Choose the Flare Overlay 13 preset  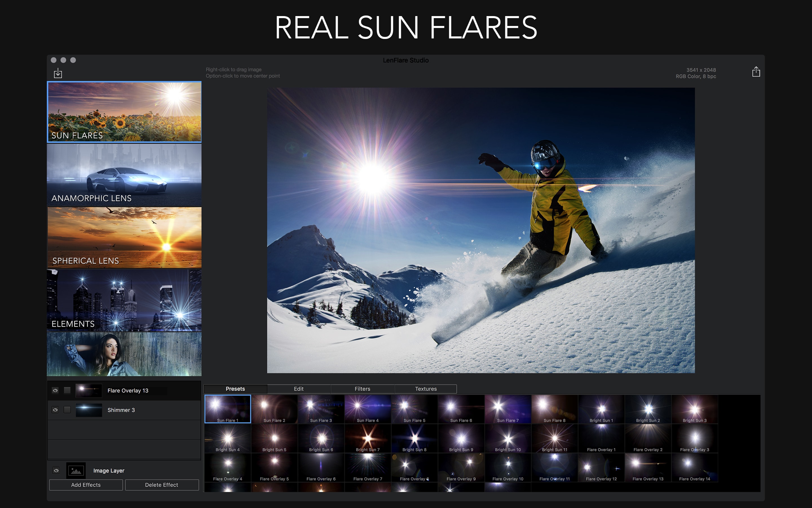coord(648,468)
